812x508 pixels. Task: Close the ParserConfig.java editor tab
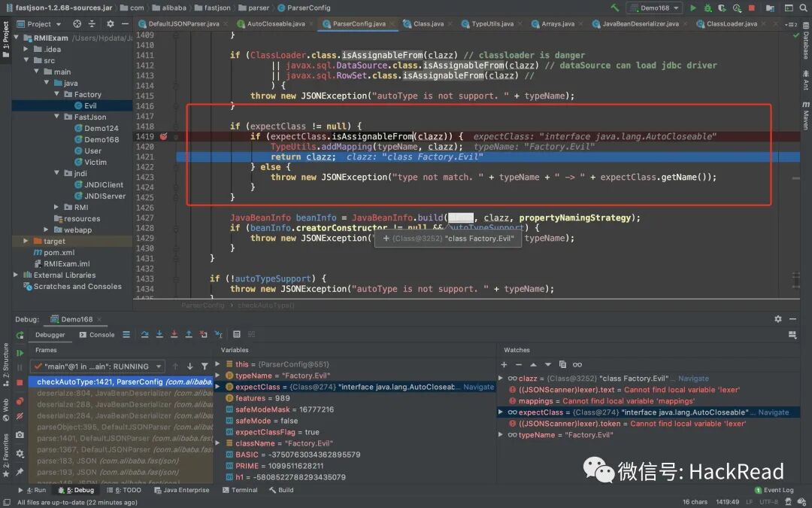(392, 24)
